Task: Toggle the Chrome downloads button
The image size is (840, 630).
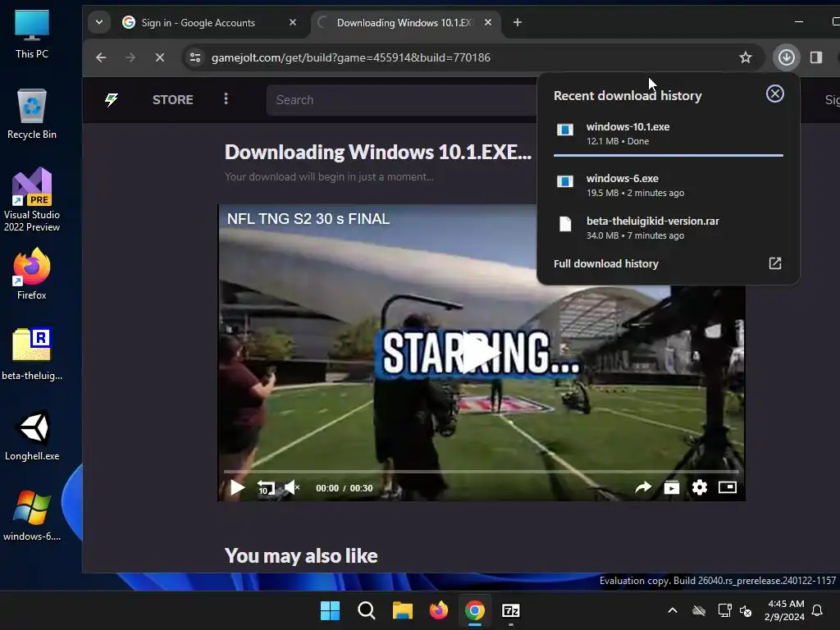Action: pyautogui.click(x=787, y=57)
